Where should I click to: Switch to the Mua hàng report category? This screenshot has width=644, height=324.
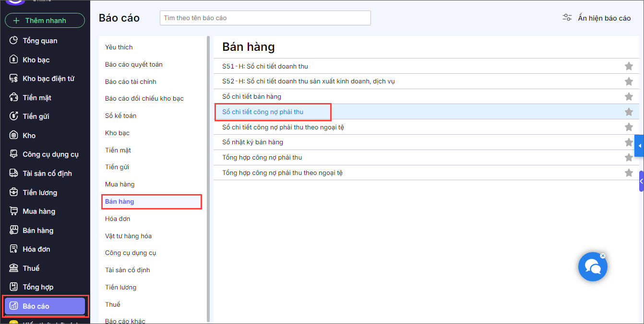pos(120,185)
